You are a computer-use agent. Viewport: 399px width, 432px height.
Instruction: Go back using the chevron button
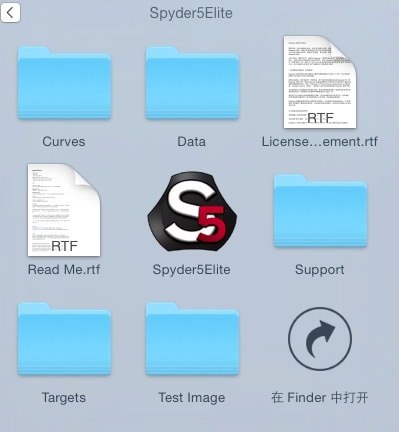click(x=10, y=13)
